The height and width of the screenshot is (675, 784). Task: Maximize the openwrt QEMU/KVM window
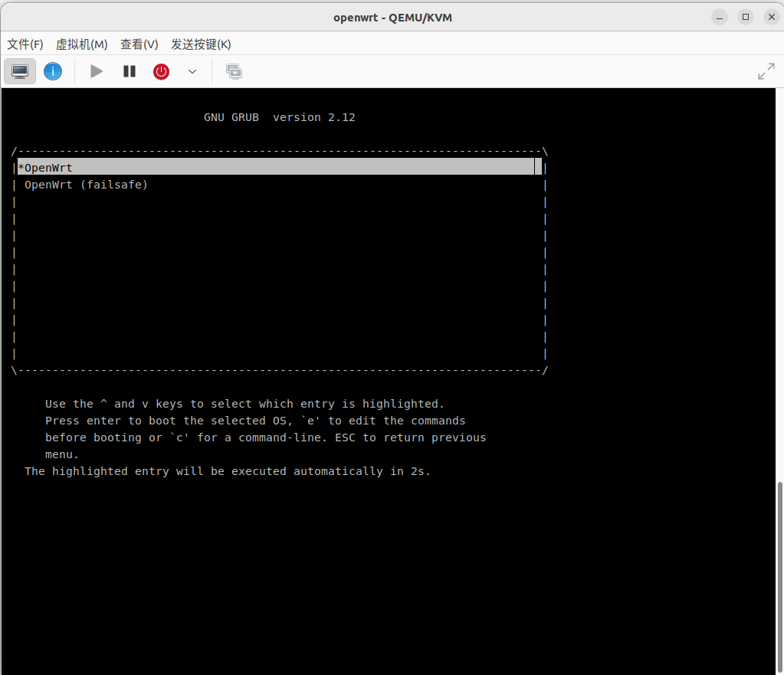point(746,17)
